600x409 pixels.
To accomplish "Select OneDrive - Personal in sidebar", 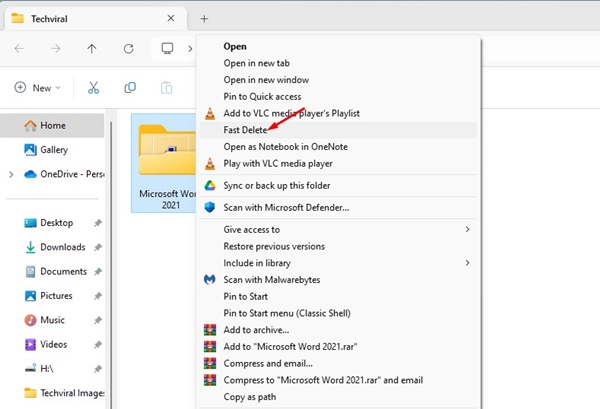I will (x=64, y=174).
